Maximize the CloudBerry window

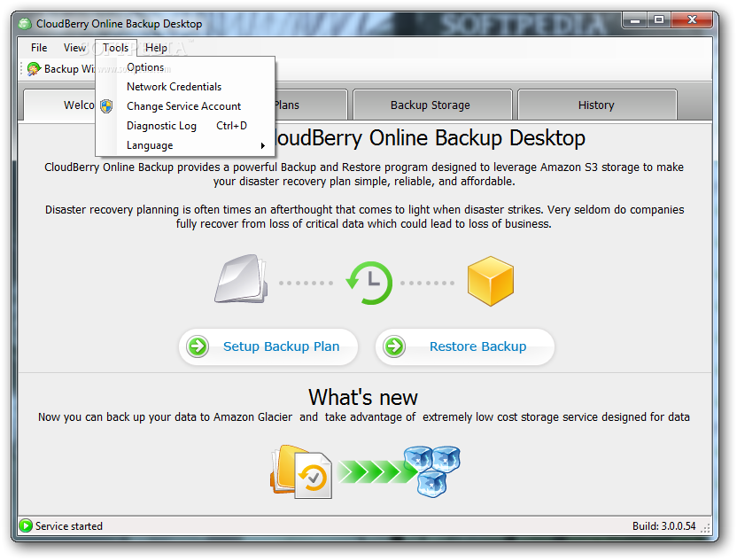coord(659,20)
